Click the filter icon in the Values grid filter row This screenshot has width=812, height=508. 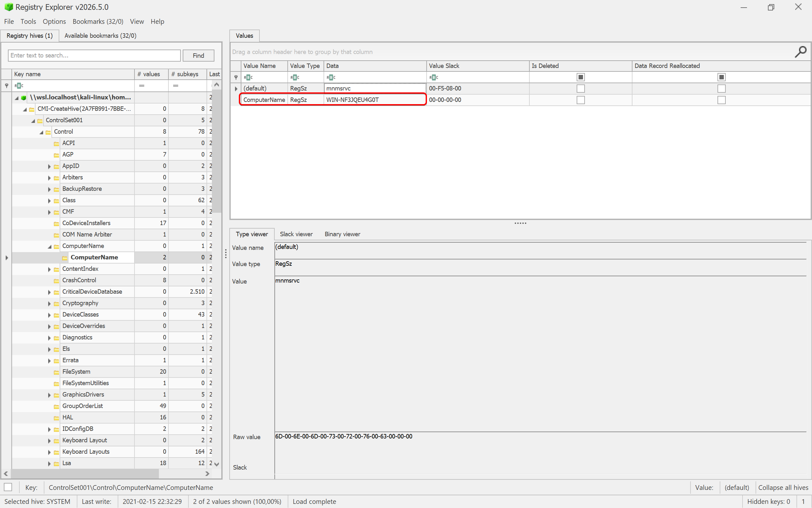[x=236, y=77]
